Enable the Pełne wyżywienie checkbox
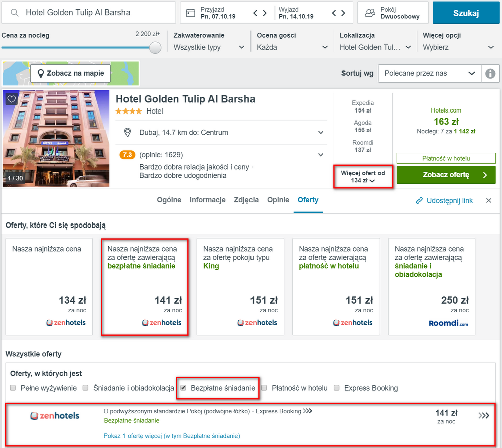 point(13,388)
